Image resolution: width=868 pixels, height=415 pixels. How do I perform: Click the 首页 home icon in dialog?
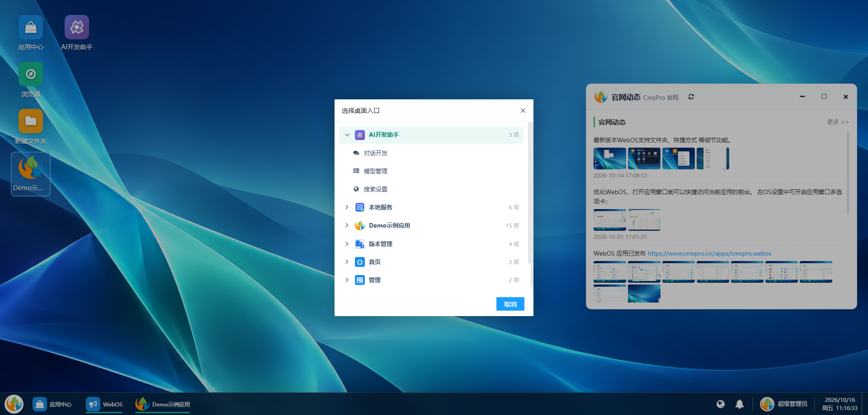(360, 262)
